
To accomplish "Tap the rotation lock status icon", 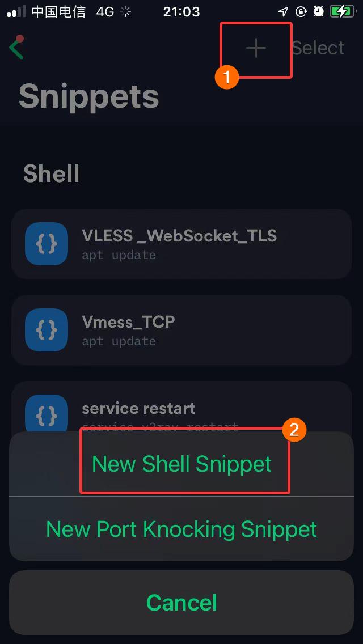I will pyautogui.click(x=301, y=11).
